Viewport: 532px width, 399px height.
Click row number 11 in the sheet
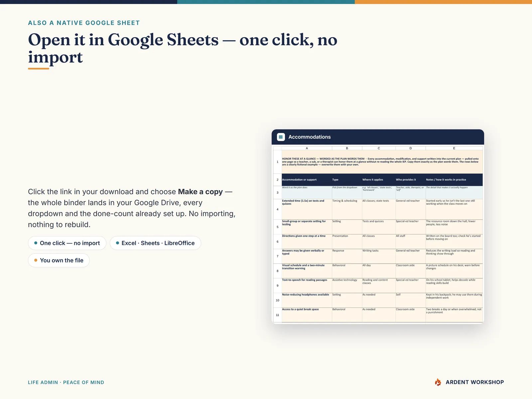click(278, 315)
